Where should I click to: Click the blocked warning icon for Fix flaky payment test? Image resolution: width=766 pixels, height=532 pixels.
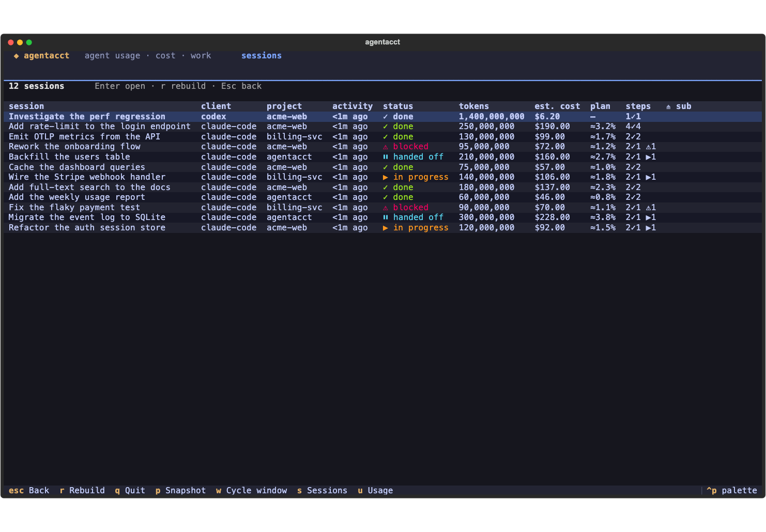pos(386,208)
